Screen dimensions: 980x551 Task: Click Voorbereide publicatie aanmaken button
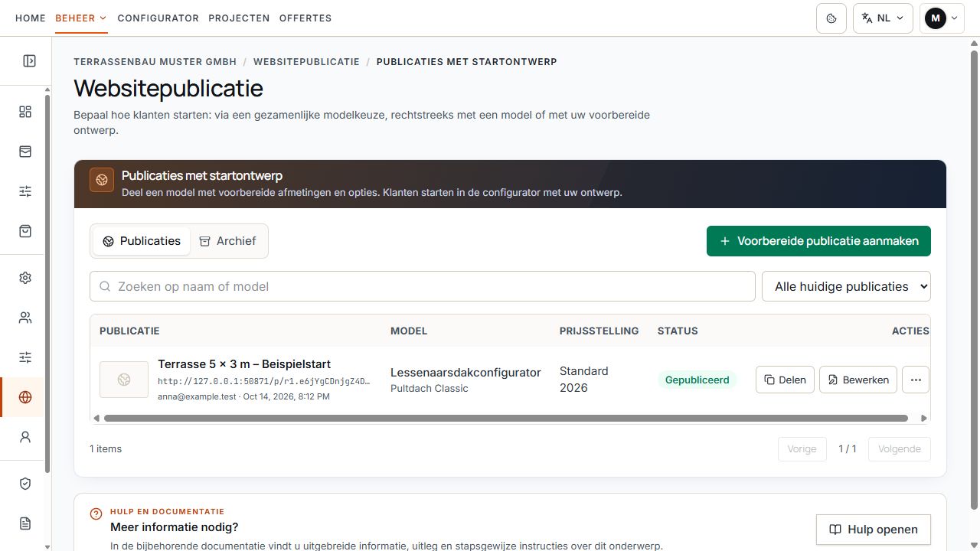point(818,241)
